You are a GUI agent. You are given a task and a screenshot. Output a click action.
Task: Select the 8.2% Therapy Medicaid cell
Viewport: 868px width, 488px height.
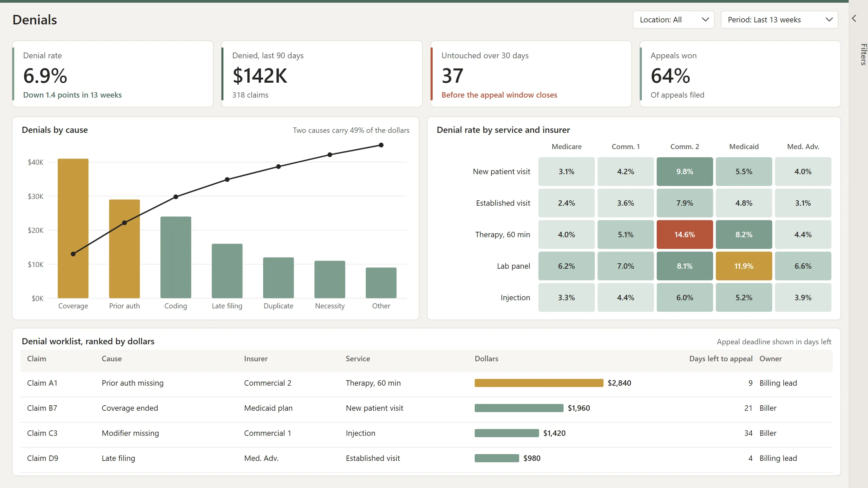[744, 235]
